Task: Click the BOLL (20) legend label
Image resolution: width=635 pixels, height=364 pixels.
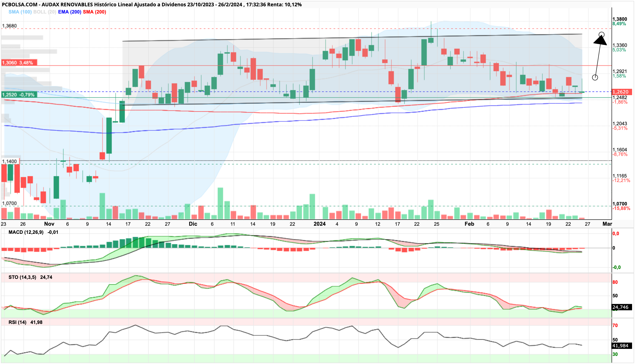Action: pyautogui.click(x=45, y=12)
